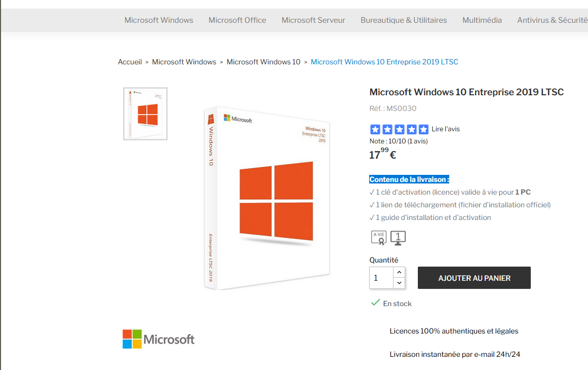Open the Multimédia menu
This screenshot has height=370, width=588.
coord(482,20)
